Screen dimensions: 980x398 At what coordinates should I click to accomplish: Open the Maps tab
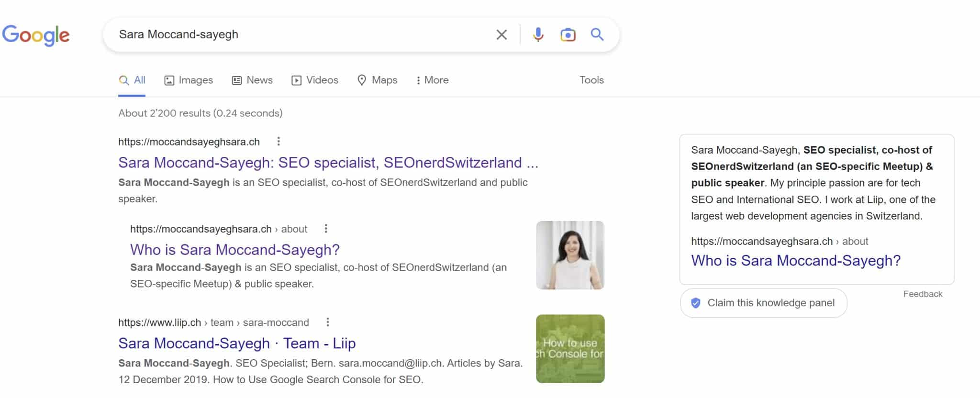[378, 80]
